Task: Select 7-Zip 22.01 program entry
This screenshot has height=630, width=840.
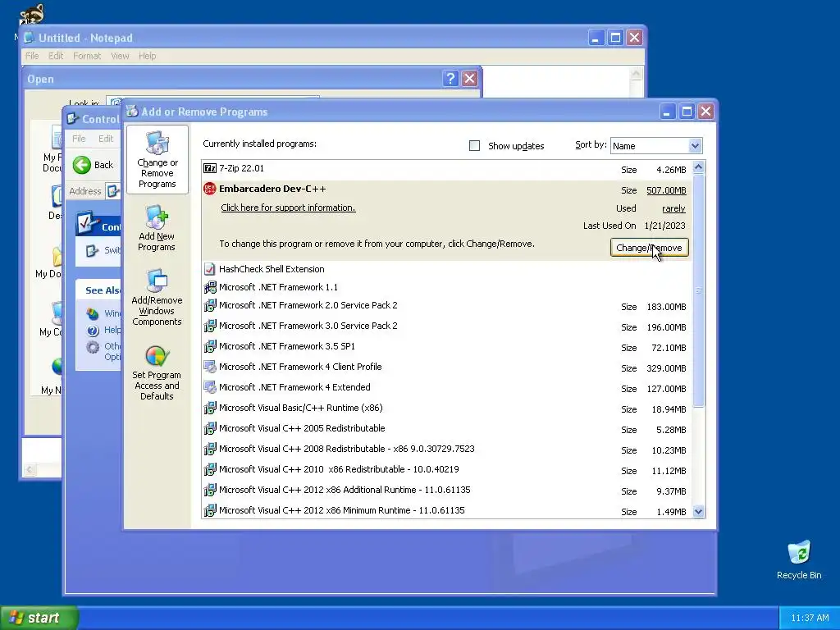Action: [x=447, y=169]
